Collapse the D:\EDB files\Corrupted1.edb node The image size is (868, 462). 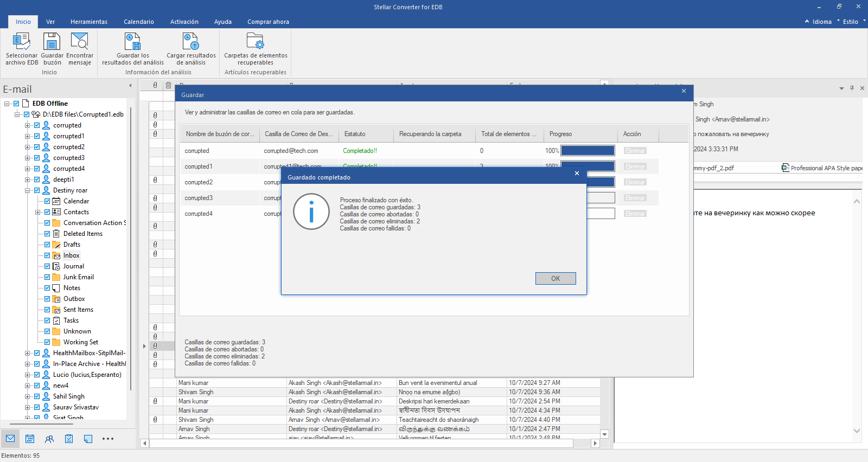tap(17, 114)
